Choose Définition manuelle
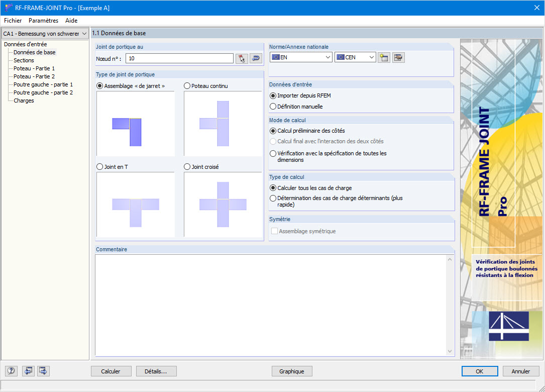 pos(296,107)
